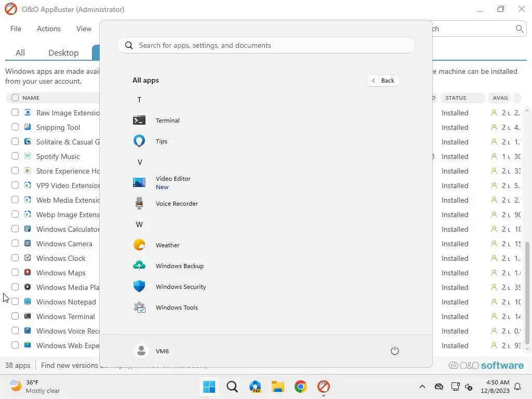The width and height of the screenshot is (532, 399).
Task: Open File Explorer from the taskbar
Action: point(278,387)
